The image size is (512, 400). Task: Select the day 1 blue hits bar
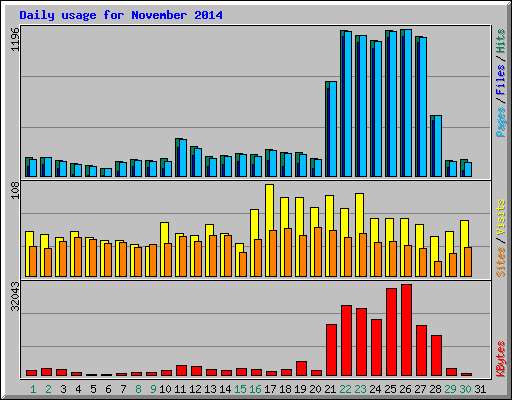click(x=33, y=168)
